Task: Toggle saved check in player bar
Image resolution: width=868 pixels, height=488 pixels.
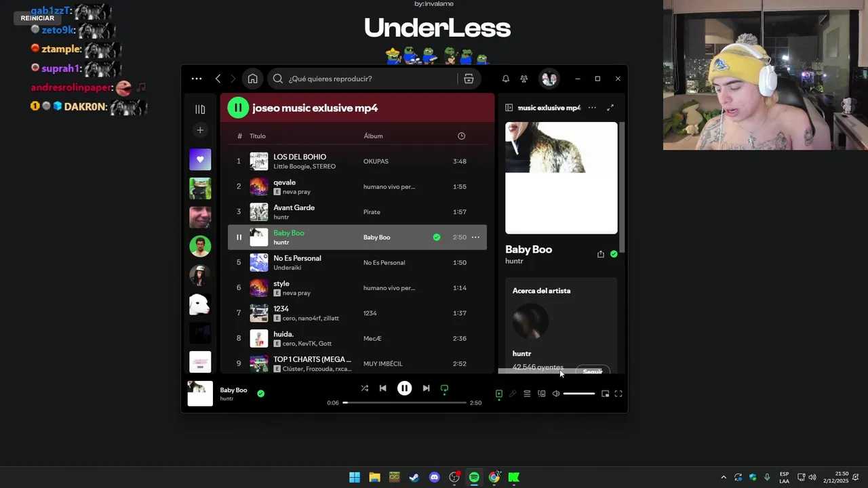Action: click(x=260, y=393)
